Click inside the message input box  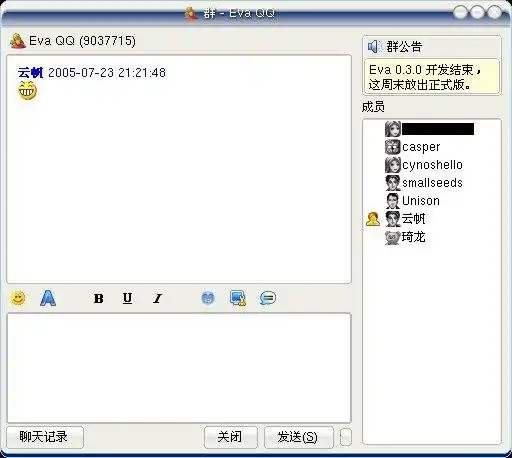179,368
